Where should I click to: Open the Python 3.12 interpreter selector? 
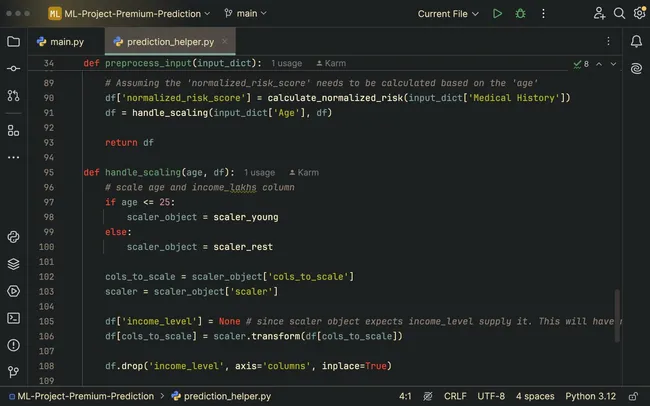point(590,396)
